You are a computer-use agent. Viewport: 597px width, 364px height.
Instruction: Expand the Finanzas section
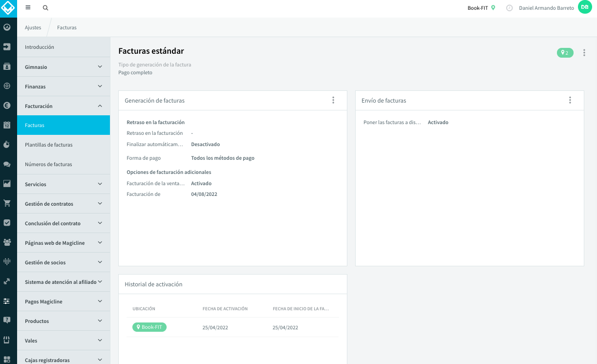click(64, 86)
